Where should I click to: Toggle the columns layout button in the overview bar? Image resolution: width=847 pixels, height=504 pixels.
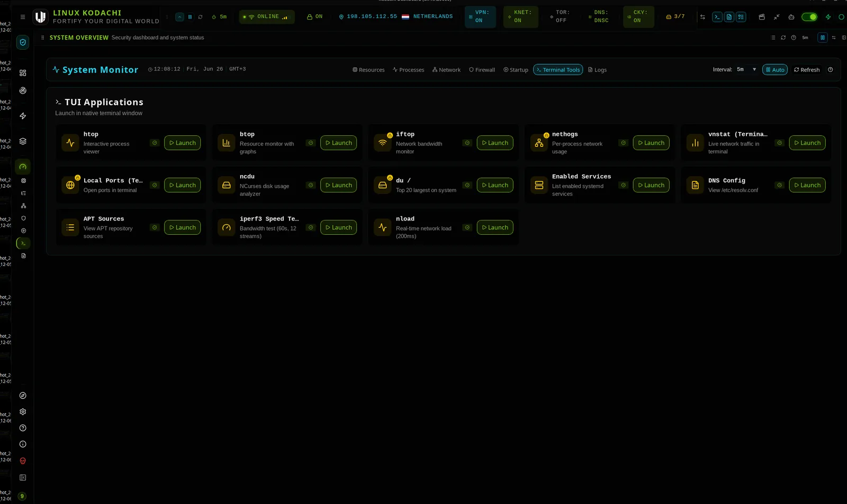click(x=823, y=38)
